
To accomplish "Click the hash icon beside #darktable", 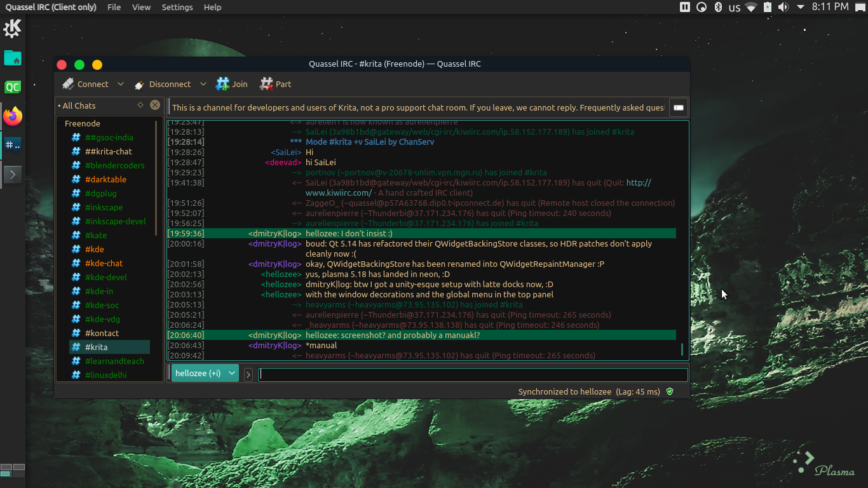I will tap(76, 179).
